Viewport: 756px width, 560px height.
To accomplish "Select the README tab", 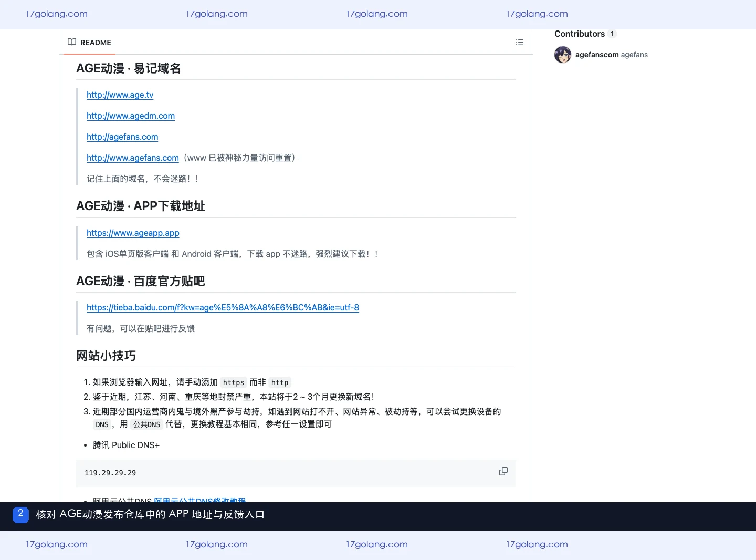I will (x=89, y=43).
